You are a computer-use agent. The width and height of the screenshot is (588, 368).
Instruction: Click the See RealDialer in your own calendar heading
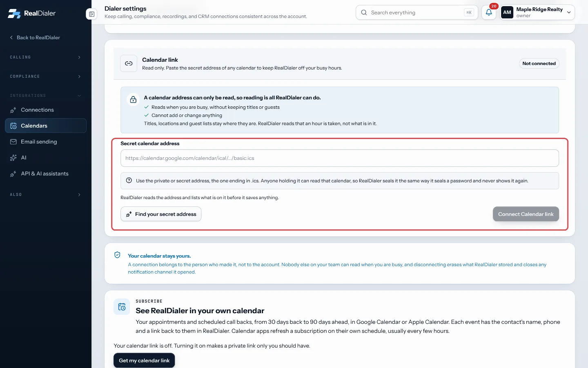[200, 311]
